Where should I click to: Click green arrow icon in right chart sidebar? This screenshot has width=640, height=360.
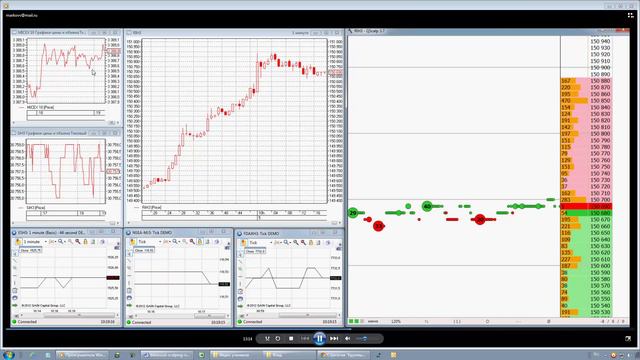(240, 306)
